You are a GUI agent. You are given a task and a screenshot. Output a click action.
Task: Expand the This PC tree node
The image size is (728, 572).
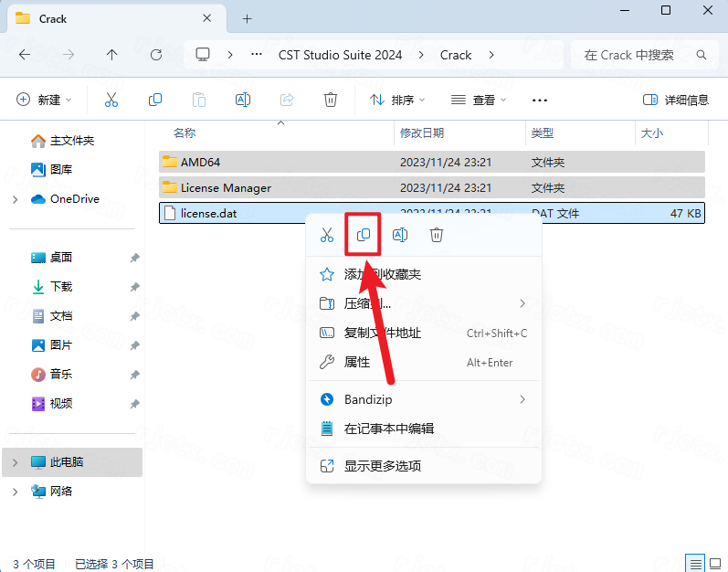tap(15, 462)
